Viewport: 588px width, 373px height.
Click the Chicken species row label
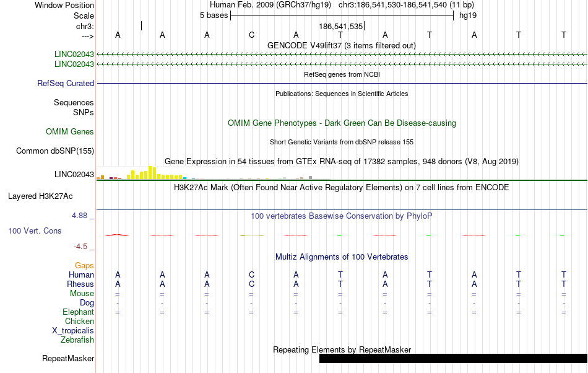click(79, 321)
